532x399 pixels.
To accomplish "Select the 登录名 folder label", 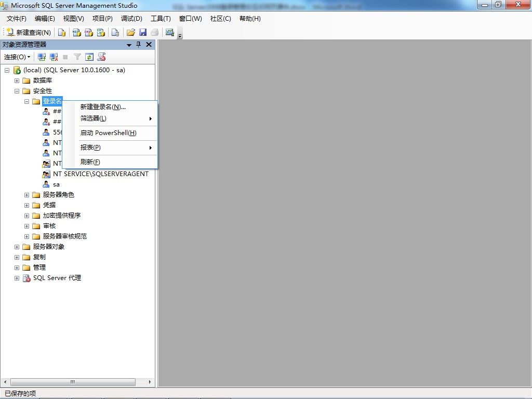I will point(52,101).
